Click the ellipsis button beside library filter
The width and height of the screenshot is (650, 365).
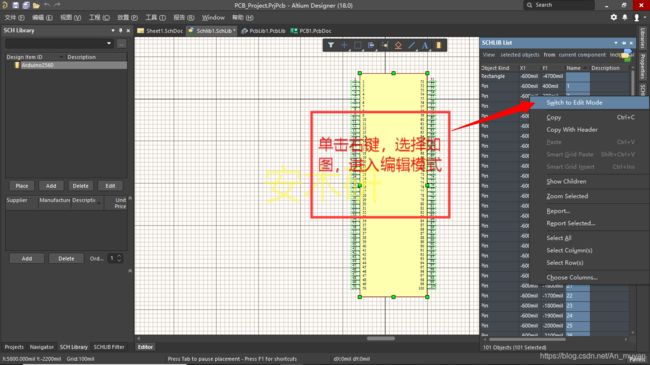click(121, 44)
